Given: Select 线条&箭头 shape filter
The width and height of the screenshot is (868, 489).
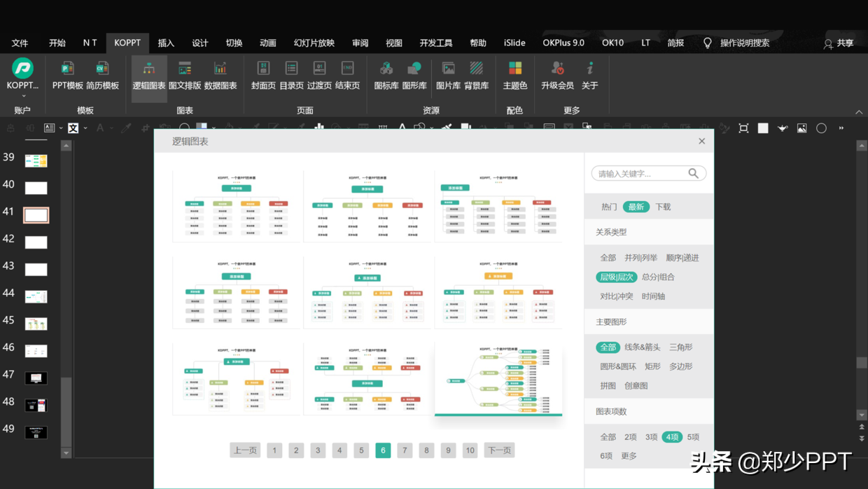Looking at the screenshot, I should [642, 347].
